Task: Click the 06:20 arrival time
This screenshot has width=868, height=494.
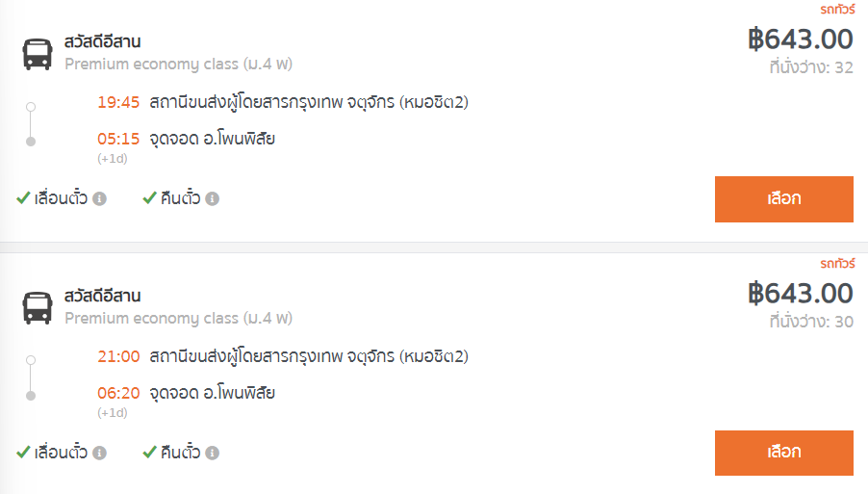Action: [x=118, y=393]
